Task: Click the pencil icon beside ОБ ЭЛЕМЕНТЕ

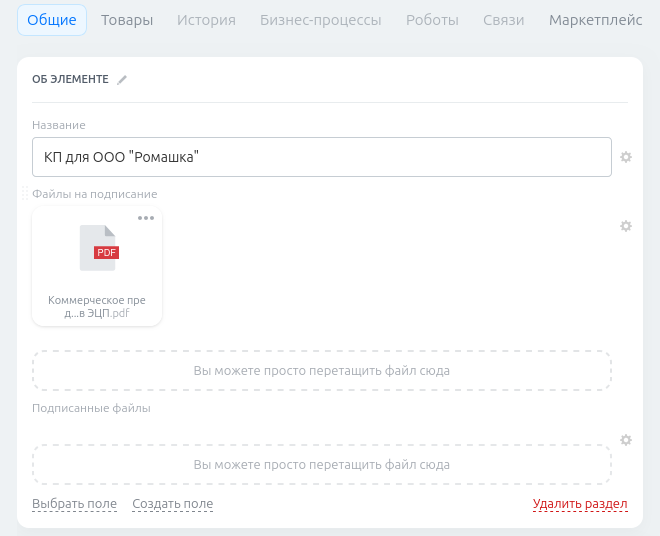Action: pyautogui.click(x=122, y=80)
